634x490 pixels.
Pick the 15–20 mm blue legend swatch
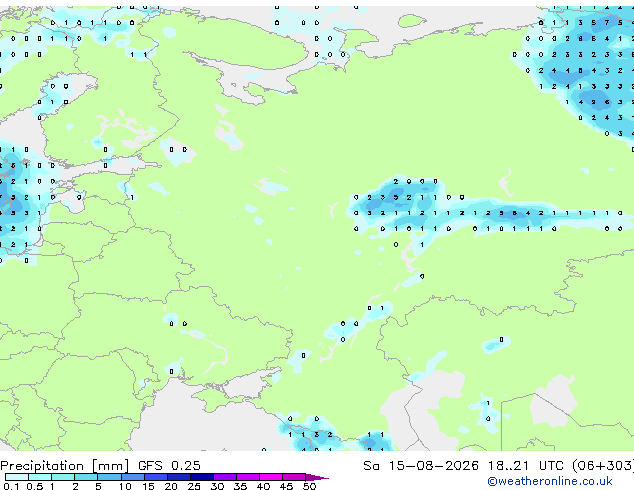(156, 477)
